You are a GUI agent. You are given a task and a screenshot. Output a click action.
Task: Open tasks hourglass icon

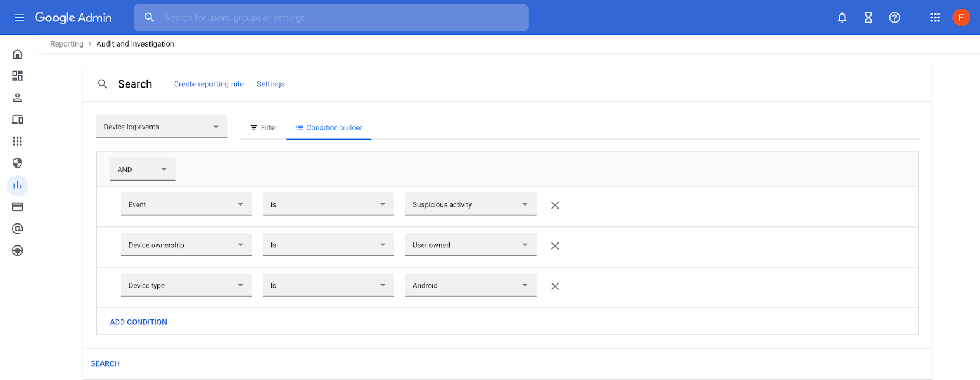pyautogui.click(x=869, y=18)
